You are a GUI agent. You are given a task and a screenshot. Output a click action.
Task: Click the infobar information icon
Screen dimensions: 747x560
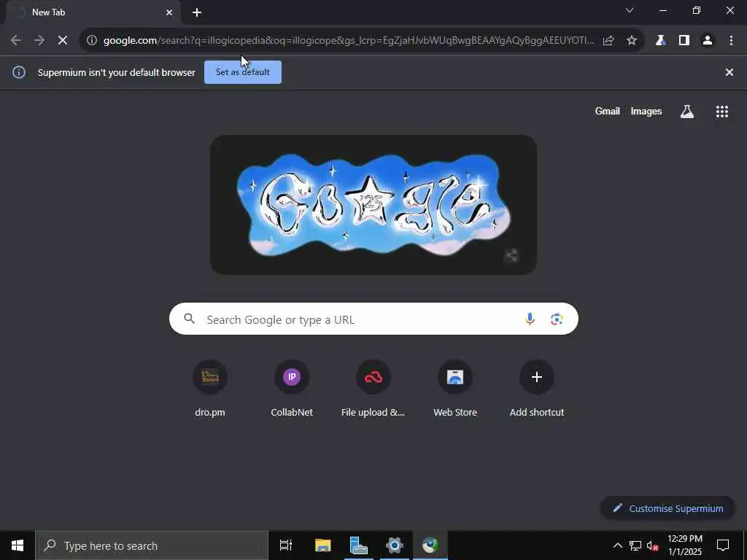click(18, 72)
